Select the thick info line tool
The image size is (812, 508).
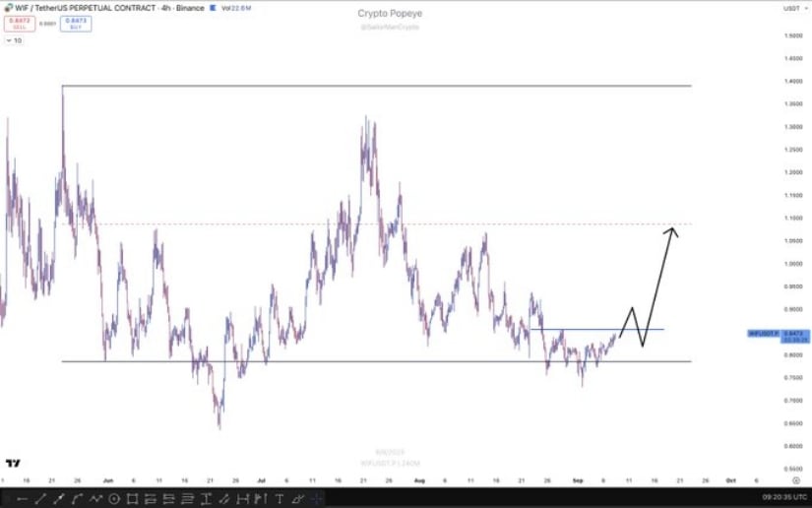[x=58, y=499]
